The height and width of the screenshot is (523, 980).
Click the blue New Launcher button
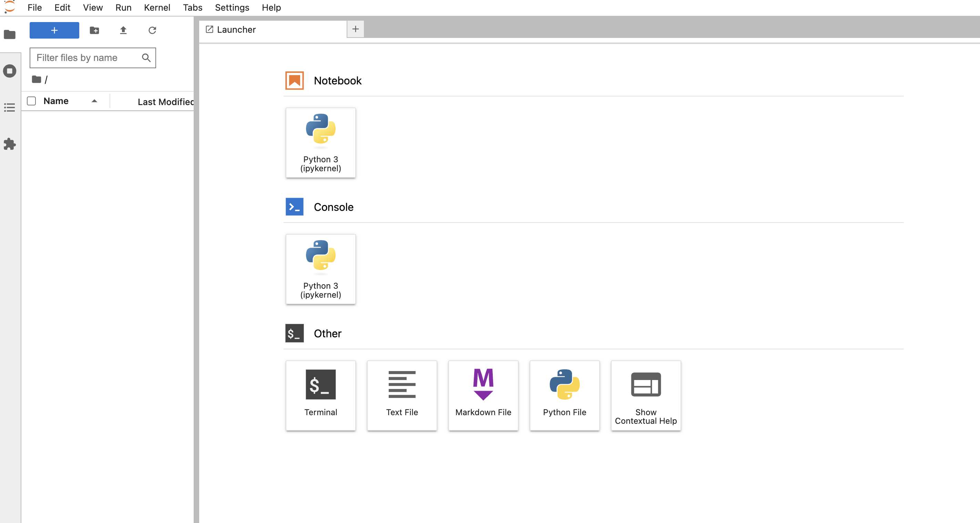click(54, 30)
